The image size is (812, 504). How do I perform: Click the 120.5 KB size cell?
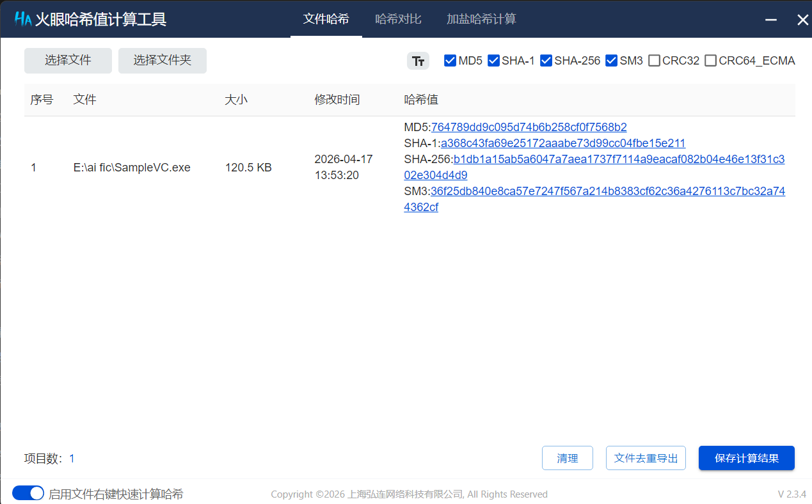[x=248, y=168]
